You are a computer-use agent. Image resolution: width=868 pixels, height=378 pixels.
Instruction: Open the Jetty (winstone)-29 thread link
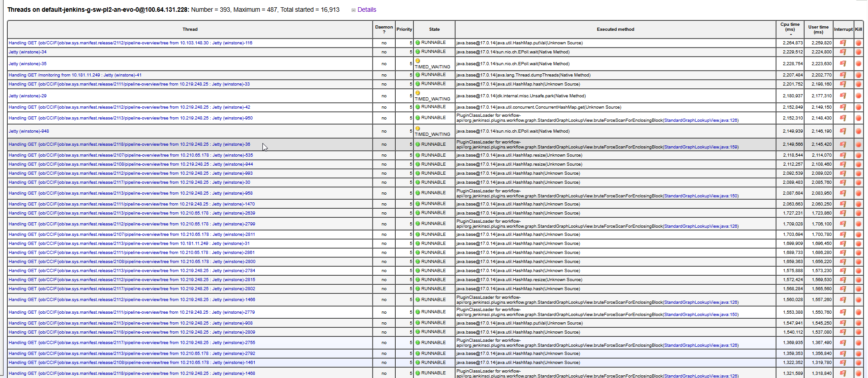(x=27, y=96)
